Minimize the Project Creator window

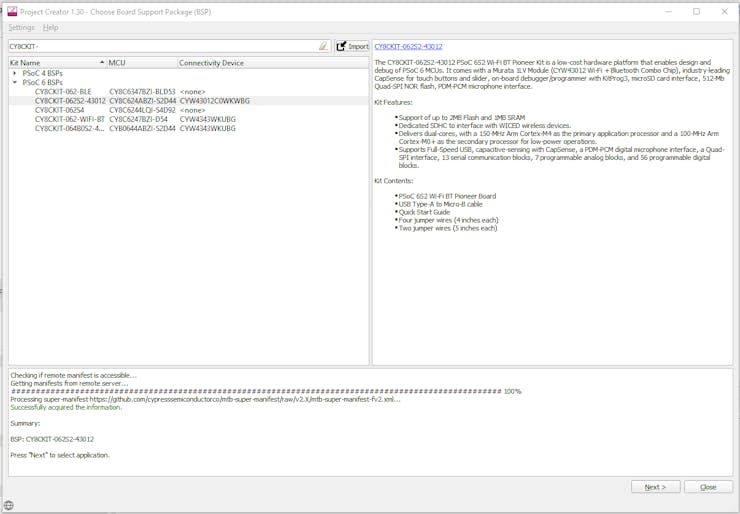click(669, 11)
